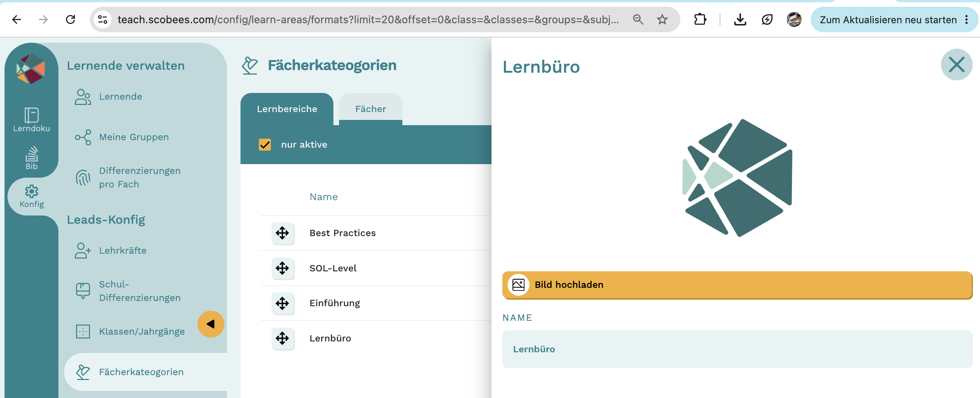Click move handle for Best Practices
This screenshot has height=398, width=980.
282,233
